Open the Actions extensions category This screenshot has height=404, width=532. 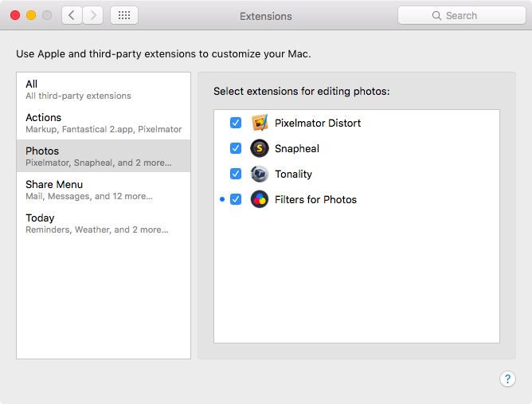click(104, 123)
